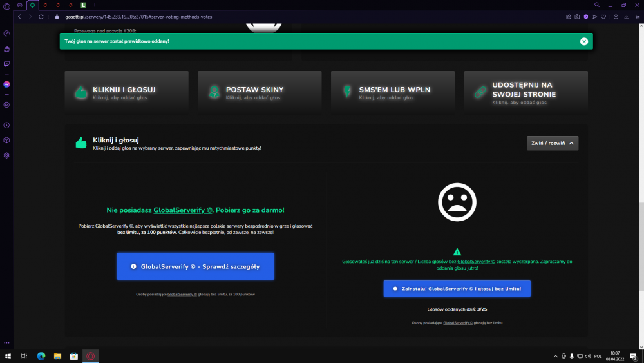The height and width of the screenshot is (363, 644).
Task: Switch to the green L favicon tab
Action: 83,5
